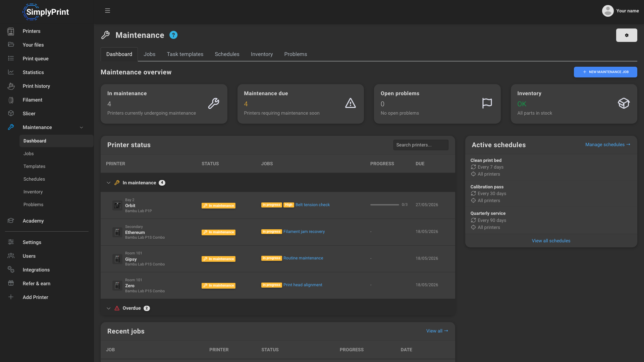Select Templates in the sidebar submenu

click(x=34, y=166)
